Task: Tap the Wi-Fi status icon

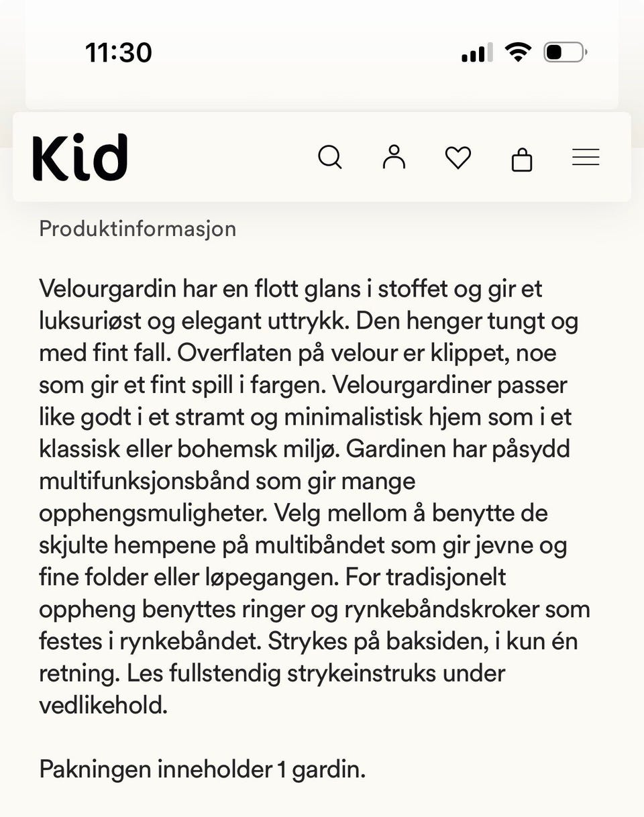Action: click(518, 52)
